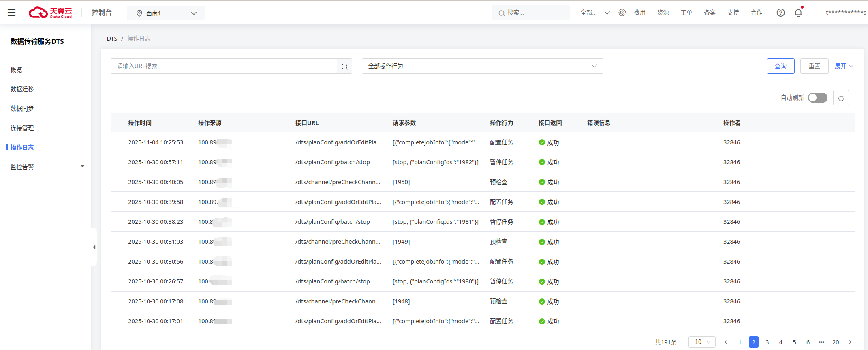Expand more filters with 展开
Image resolution: width=868 pixels, height=350 pixels.
[x=844, y=66]
